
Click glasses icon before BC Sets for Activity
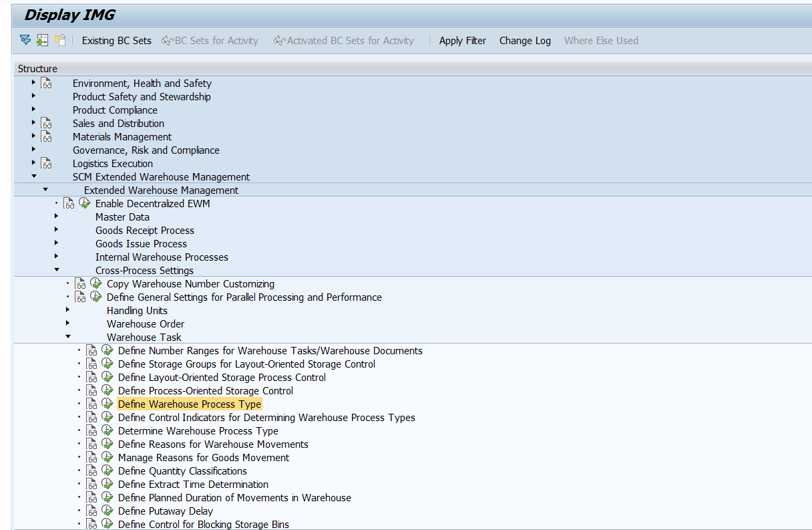click(x=167, y=41)
